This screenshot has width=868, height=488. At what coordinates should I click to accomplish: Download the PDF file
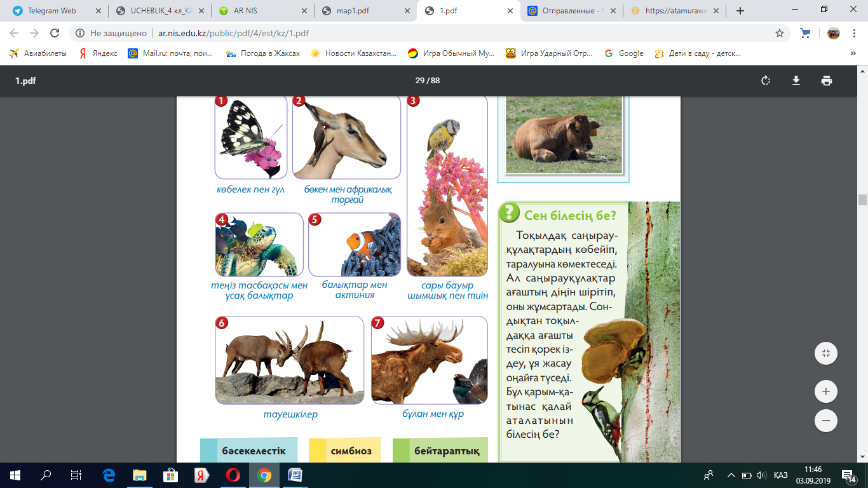coord(796,81)
